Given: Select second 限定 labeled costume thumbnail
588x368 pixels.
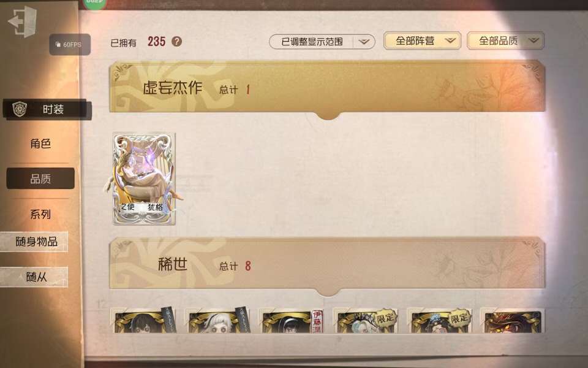Looking at the screenshot, I should click(x=440, y=321).
